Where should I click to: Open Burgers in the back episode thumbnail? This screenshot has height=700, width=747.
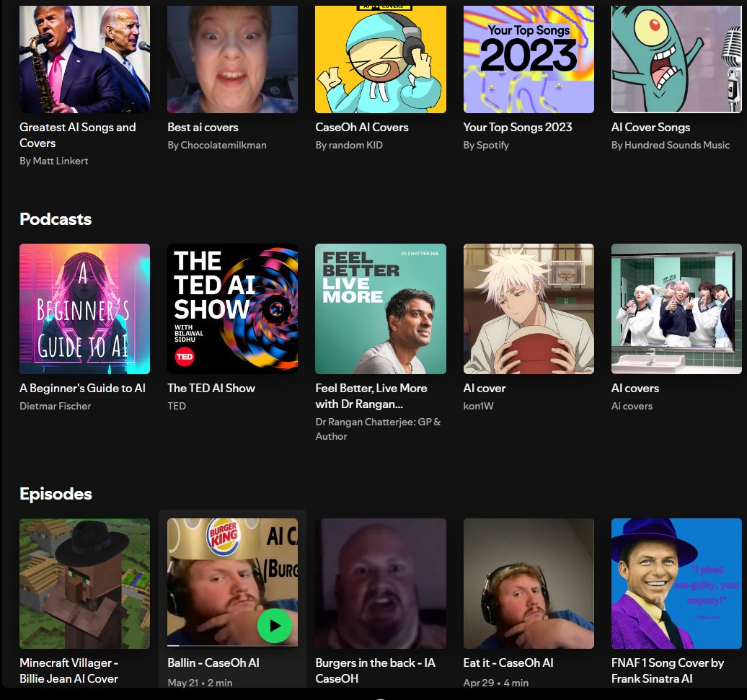[x=381, y=583]
